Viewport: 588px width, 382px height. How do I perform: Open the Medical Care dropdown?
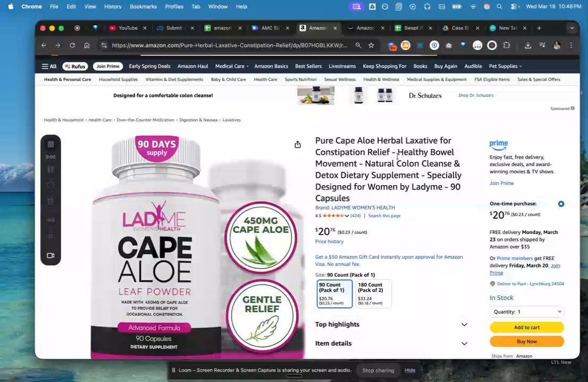point(232,67)
